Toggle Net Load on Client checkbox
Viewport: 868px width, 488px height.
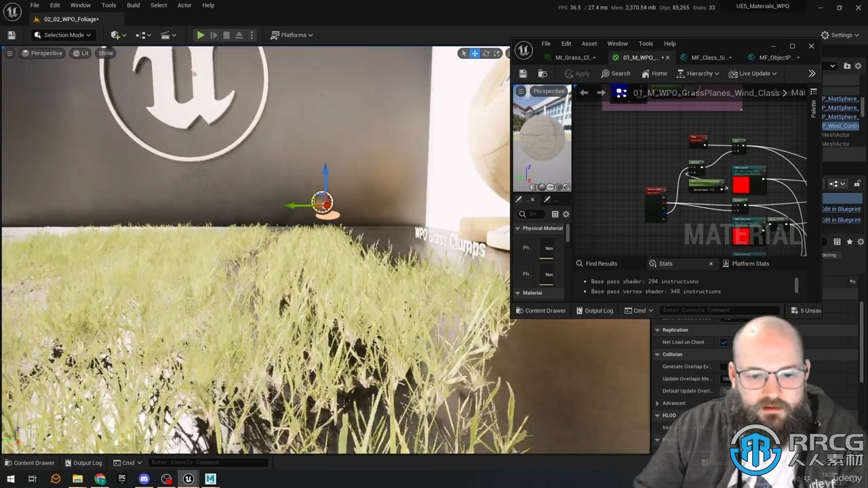point(724,342)
